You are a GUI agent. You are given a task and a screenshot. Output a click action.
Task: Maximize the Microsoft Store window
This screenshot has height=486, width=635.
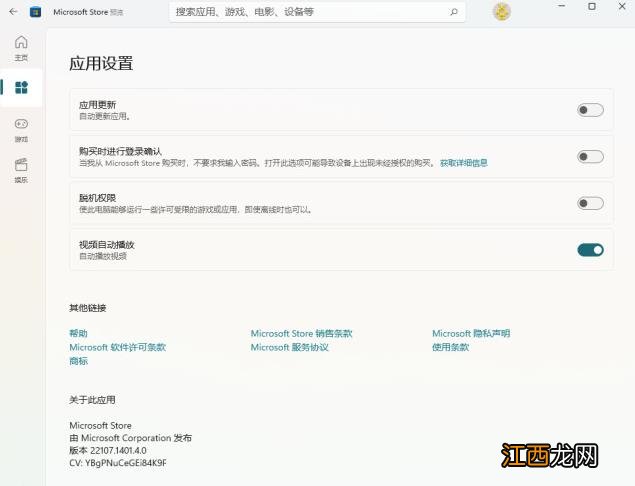592,6
